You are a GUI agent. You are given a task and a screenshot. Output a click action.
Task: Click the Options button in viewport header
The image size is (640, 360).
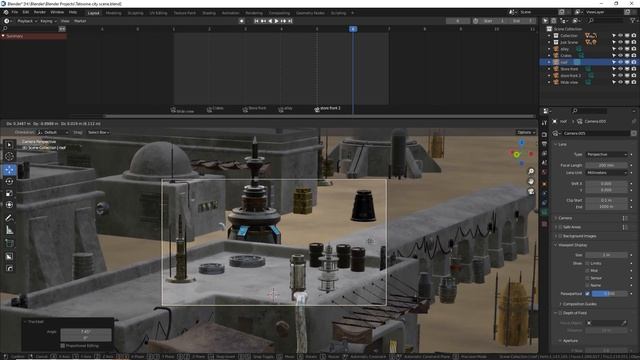pyautogui.click(x=526, y=133)
